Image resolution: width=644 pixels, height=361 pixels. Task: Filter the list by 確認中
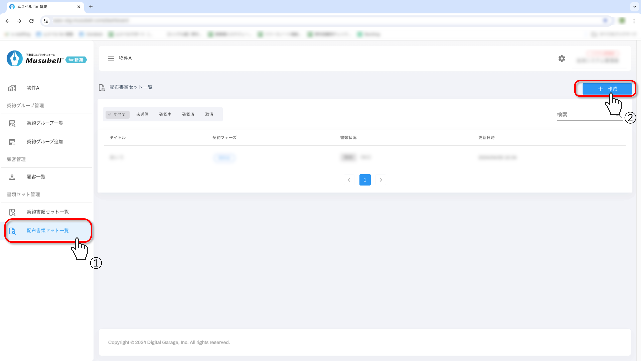click(x=165, y=114)
